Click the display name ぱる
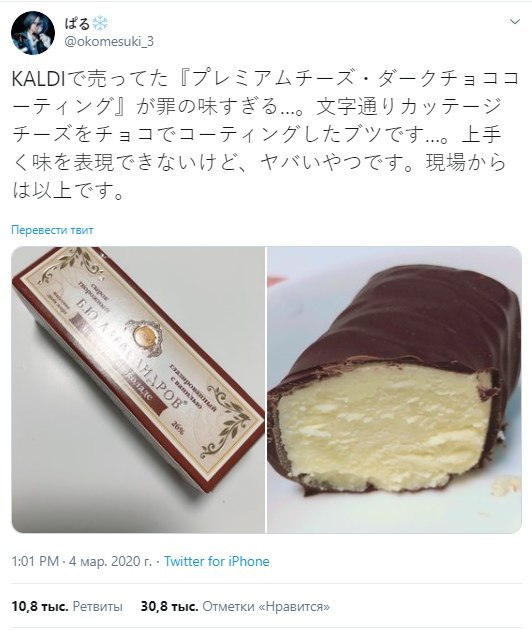The height and width of the screenshot is (630, 532). [x=77, y=23]
